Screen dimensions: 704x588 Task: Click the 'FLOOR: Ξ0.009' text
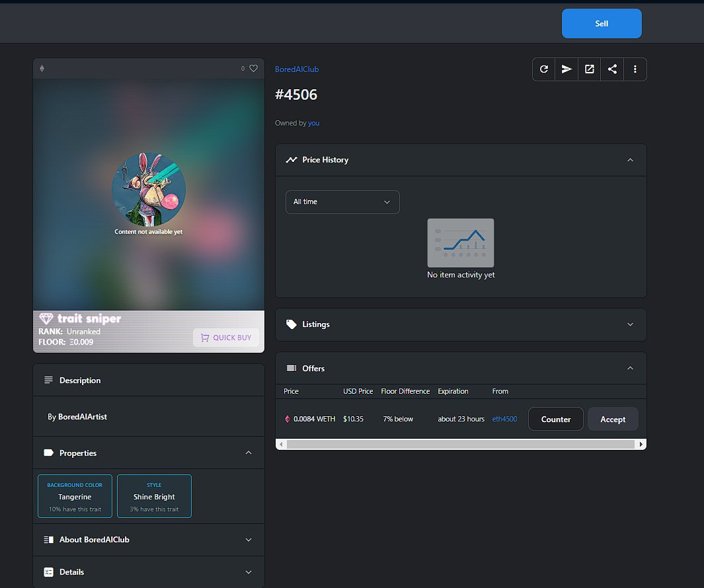click(x=66, y=342)
